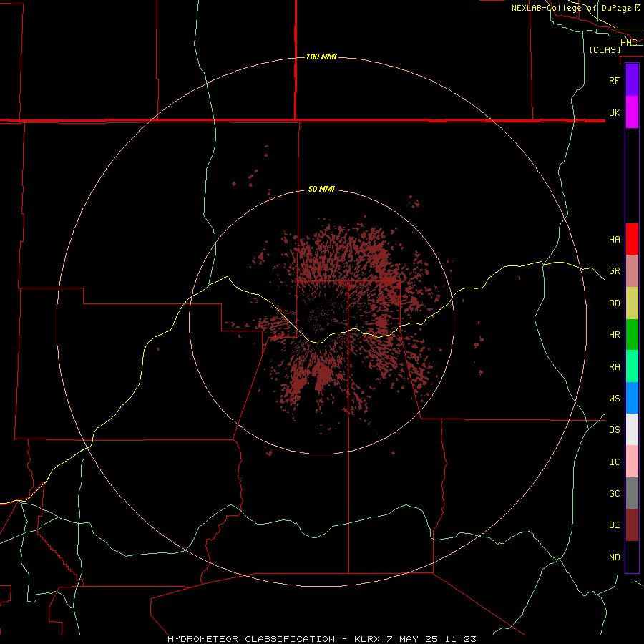Image resolution: width=644 pixels, height=644 pixels.
Task: Click the HR green legend swatch
Action: coord(632,335)
